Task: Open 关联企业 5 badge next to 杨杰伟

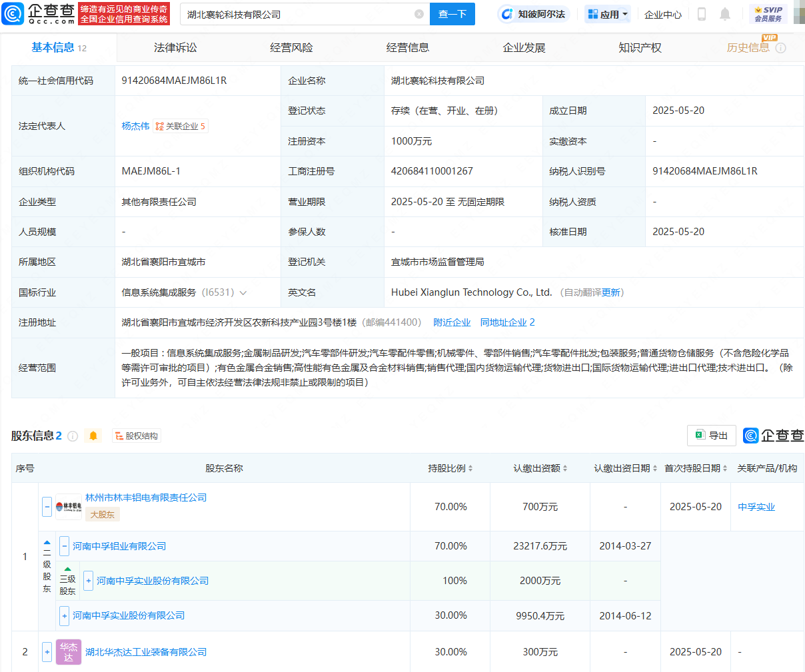Action: [x=181, y=126]
